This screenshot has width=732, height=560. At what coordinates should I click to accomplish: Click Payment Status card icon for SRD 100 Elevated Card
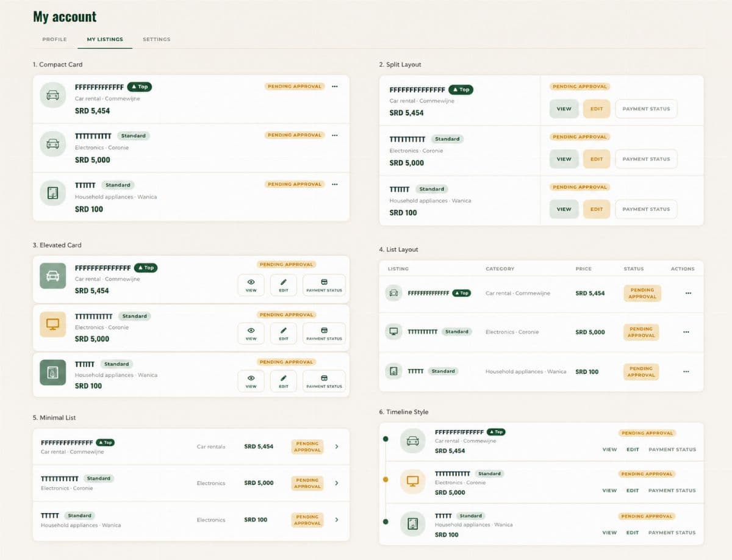point(324,378)
